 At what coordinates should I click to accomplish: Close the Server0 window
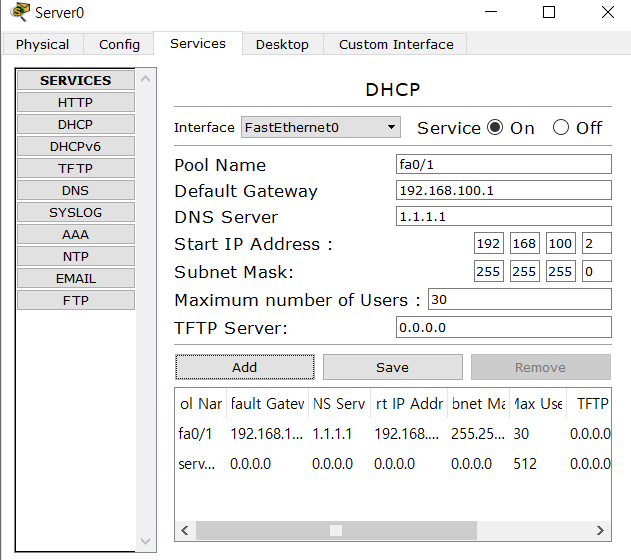click(608, 12)
